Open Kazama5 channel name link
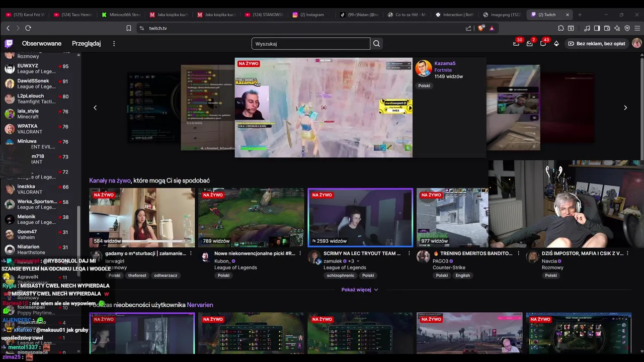644x362 pixels. click(445, 63)
